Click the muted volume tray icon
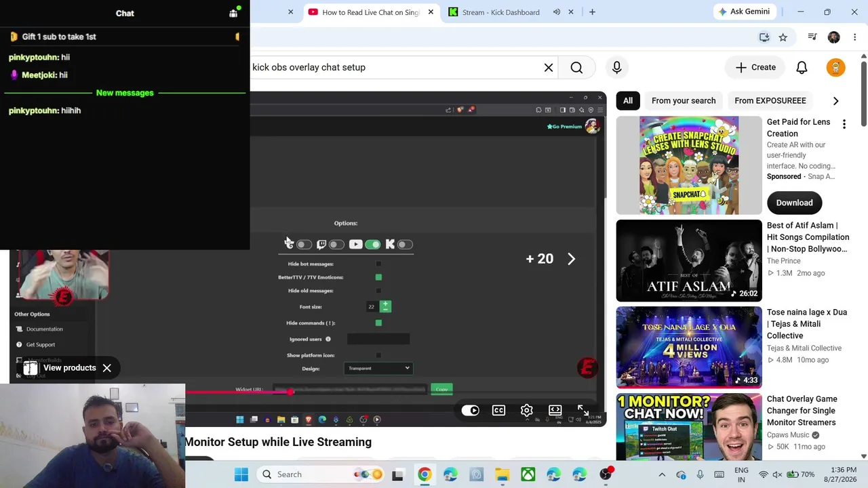Viewport: 868px width, 488px height. point(777,474)
